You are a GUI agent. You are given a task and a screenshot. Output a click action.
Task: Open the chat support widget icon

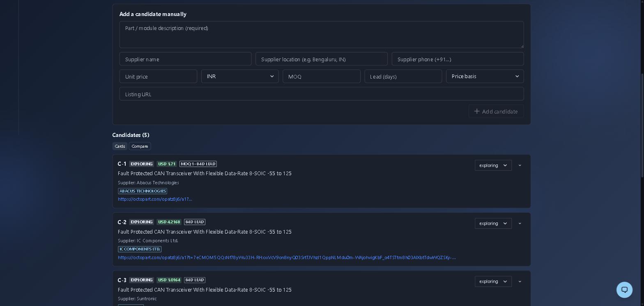pos(624,290)
